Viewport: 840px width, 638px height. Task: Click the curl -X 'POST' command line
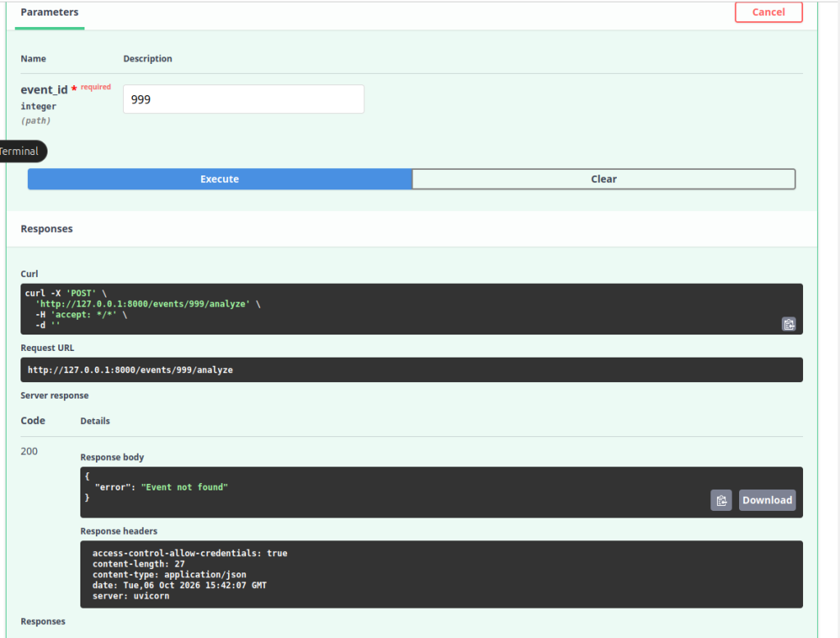click(66, 293)
